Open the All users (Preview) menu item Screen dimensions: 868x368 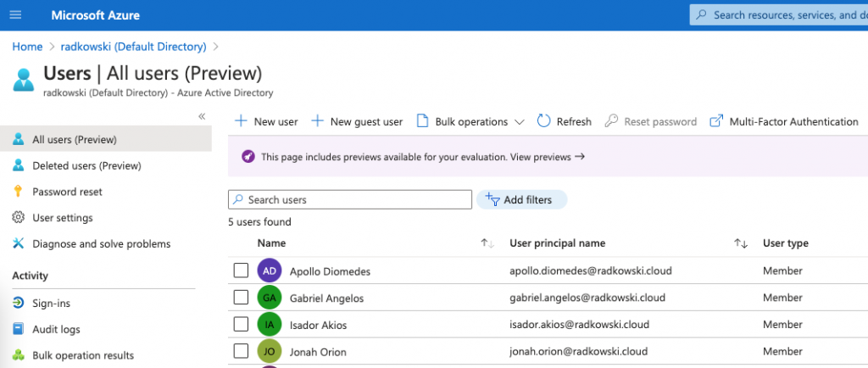click(x=106, y=139)
